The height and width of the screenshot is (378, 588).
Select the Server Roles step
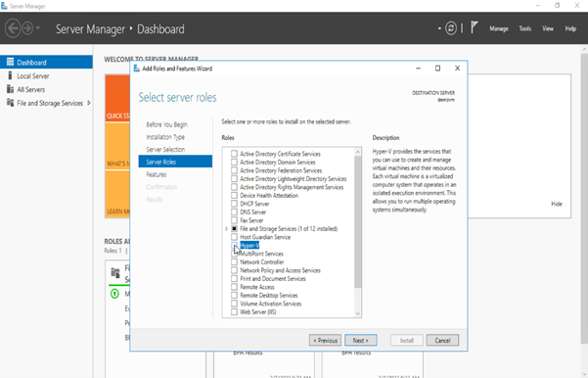(x=175, y=162)
